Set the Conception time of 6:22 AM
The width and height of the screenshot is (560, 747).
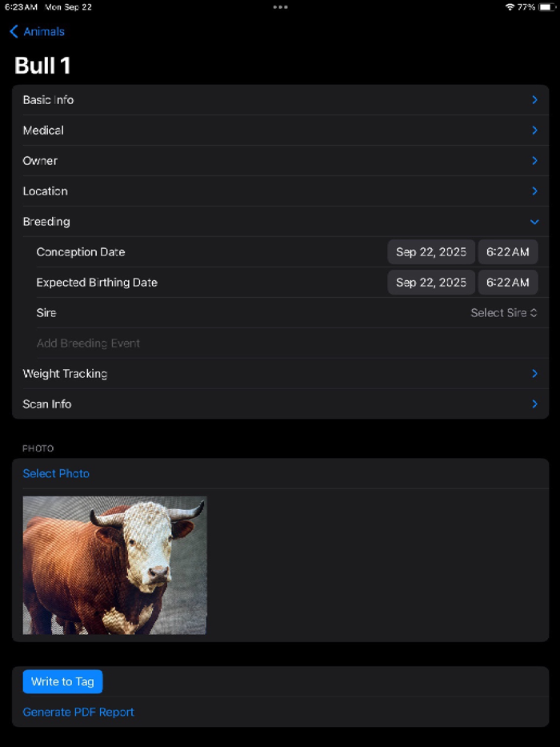[x=507, y=251]
